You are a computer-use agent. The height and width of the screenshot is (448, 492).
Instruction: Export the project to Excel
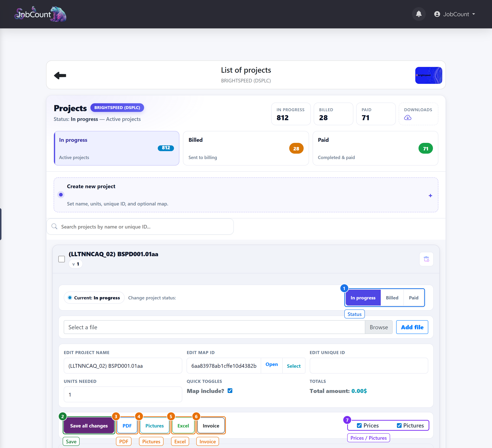(x=183, y=426)
